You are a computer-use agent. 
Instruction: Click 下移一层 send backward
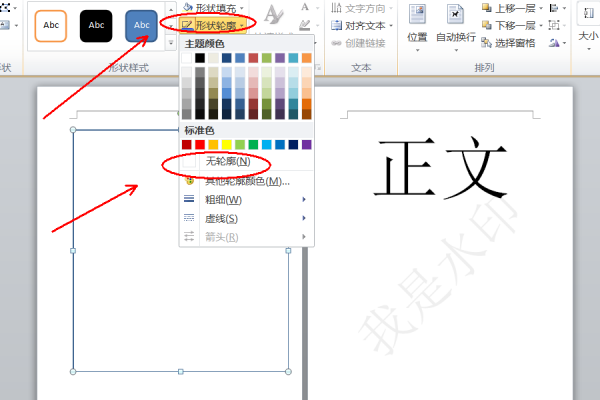[x=509, y=26]
